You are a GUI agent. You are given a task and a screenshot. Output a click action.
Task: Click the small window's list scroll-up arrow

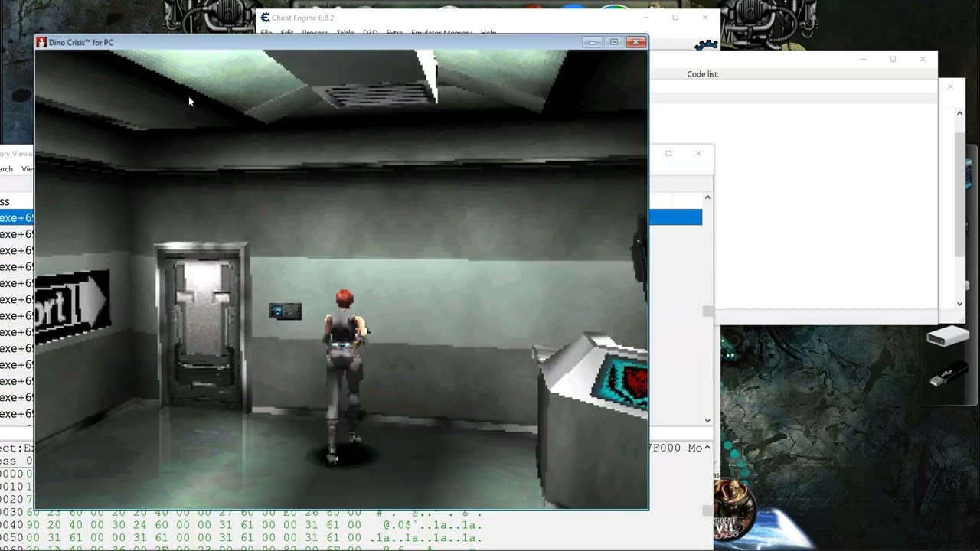pos(707,197)
